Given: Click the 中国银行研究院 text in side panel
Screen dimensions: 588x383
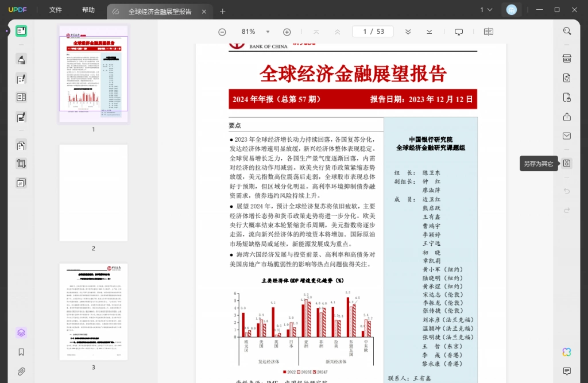Looking at the screenshot, I should click(431, 140).
